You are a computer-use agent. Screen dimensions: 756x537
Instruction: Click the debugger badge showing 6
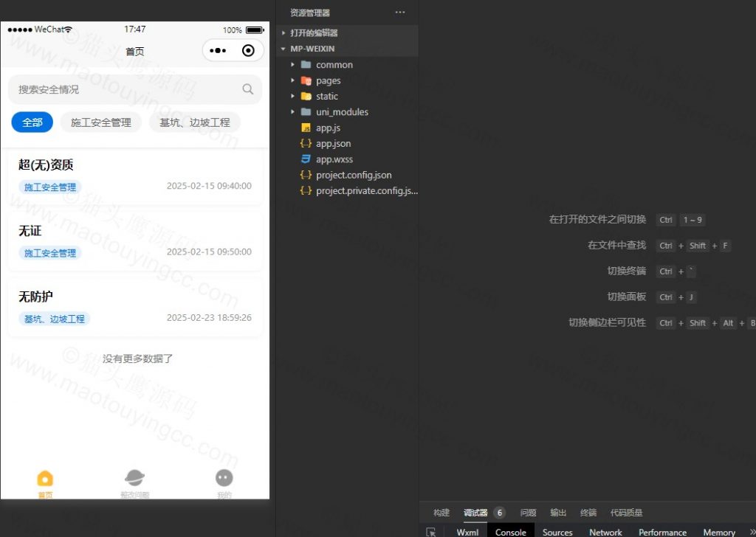click(500, 513)
